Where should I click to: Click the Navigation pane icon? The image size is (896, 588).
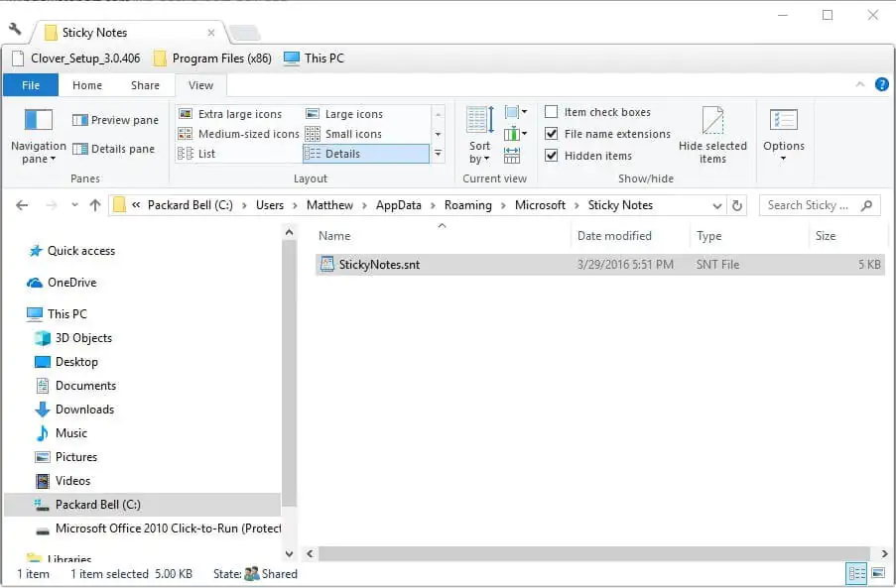click(38, 122)
